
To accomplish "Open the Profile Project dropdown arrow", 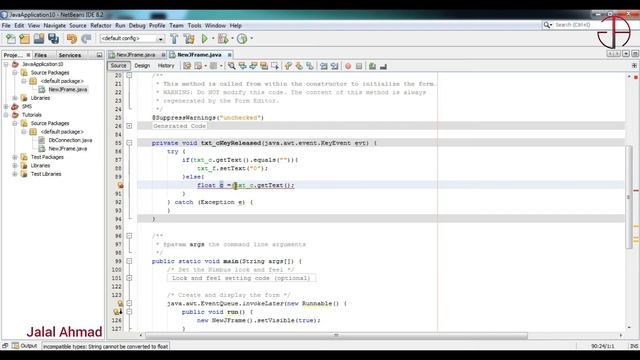I will click(x=251, y=39).
